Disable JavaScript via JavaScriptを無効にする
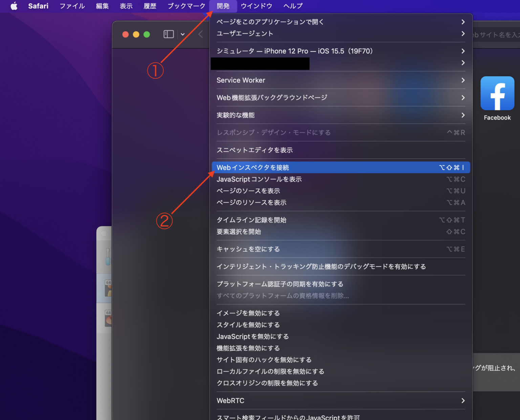 [253, 336]
